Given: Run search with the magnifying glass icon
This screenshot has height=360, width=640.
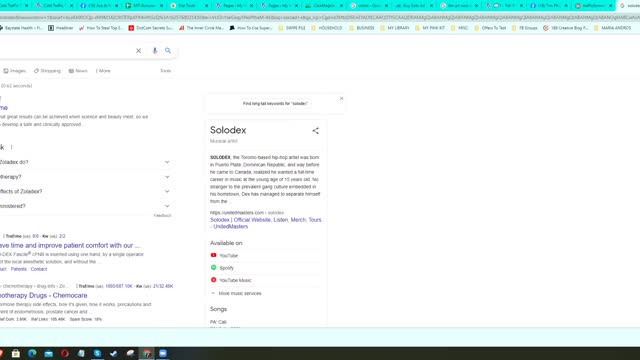Looking at the screenshot, I should tap(168, 51).
